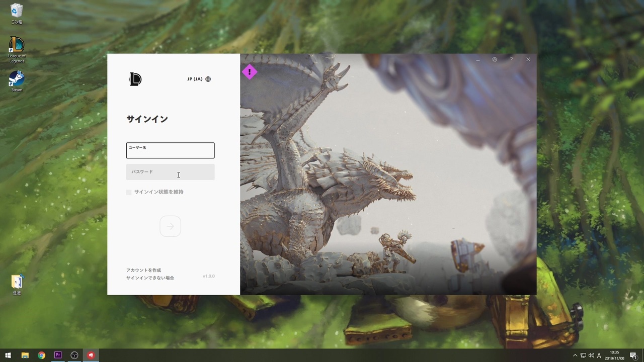Open the Action Center notifications
This screenshot has height=362, width=644.
[633, 355]
